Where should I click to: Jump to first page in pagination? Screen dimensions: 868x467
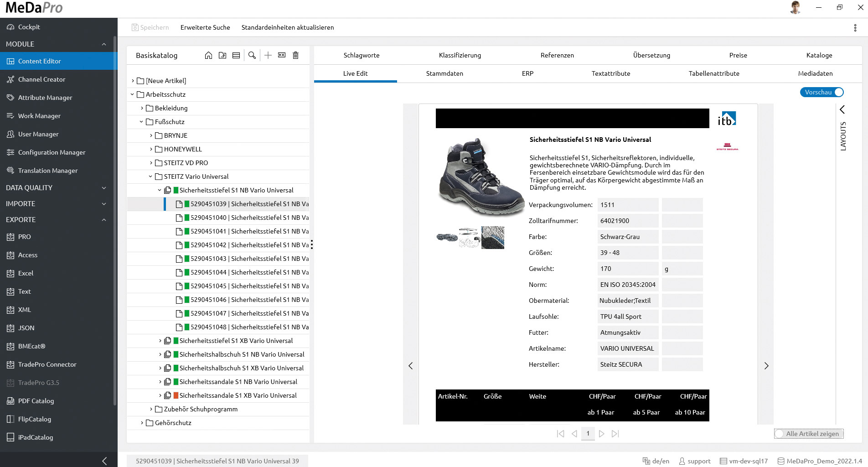(561, 434)
